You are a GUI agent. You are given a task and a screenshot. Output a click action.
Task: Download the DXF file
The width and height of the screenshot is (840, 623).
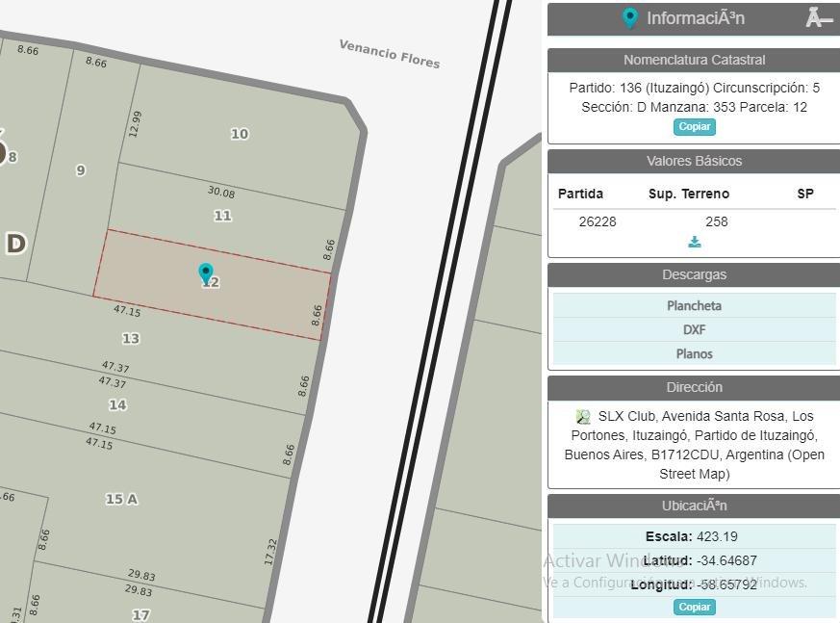coord(694,329)
